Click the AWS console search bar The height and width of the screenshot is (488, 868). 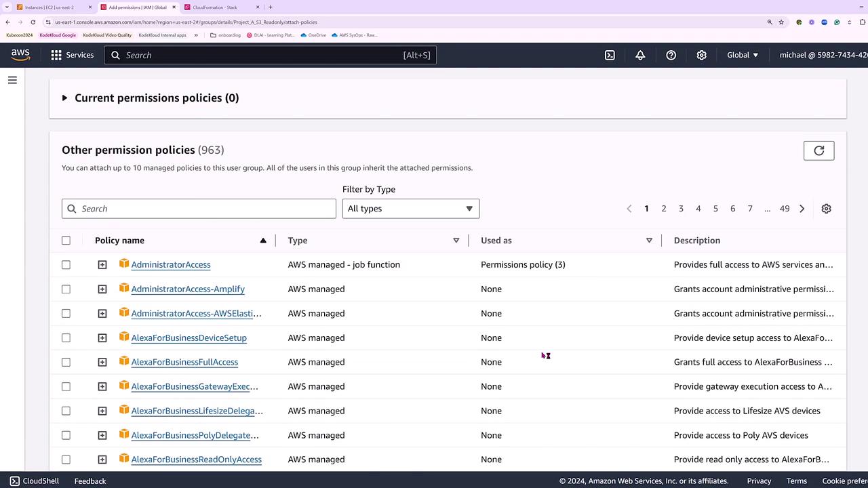click(x=271, y=55)
